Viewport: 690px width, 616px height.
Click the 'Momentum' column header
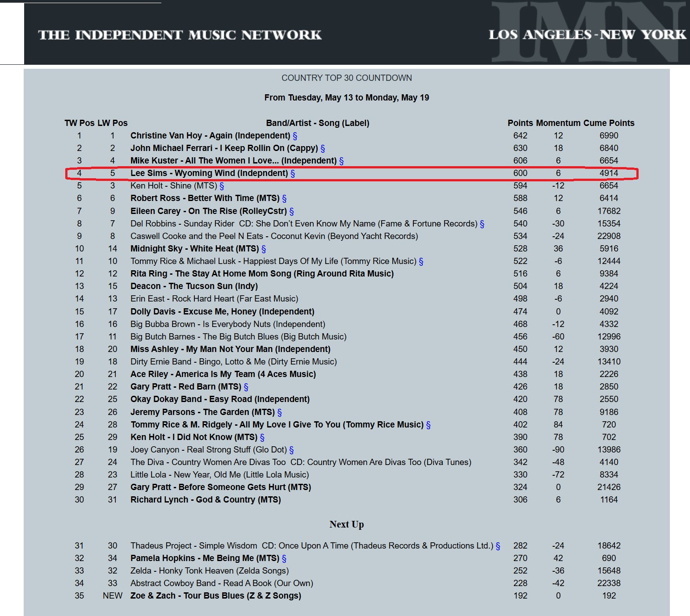(x=558, y=123)
